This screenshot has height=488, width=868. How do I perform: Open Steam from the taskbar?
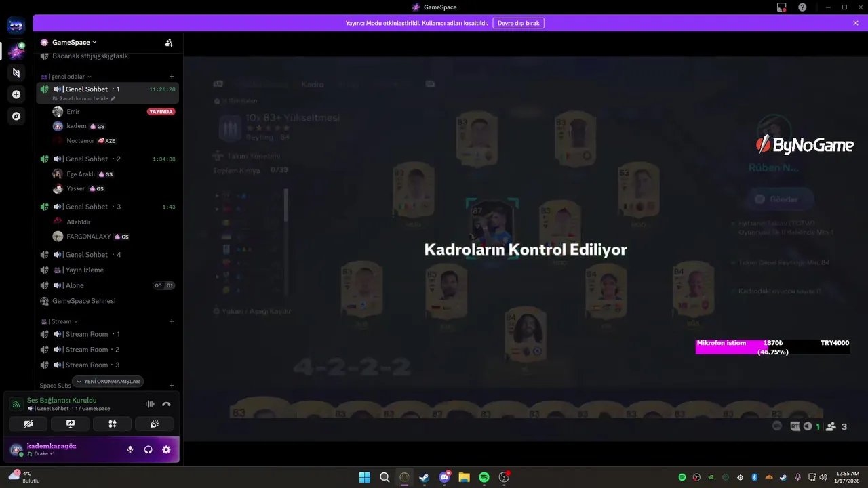tap(424, 477)
